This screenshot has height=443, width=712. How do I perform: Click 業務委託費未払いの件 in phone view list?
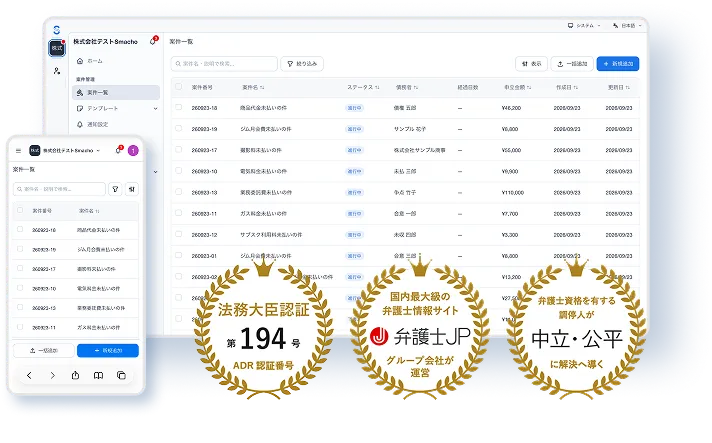(101, 308)
